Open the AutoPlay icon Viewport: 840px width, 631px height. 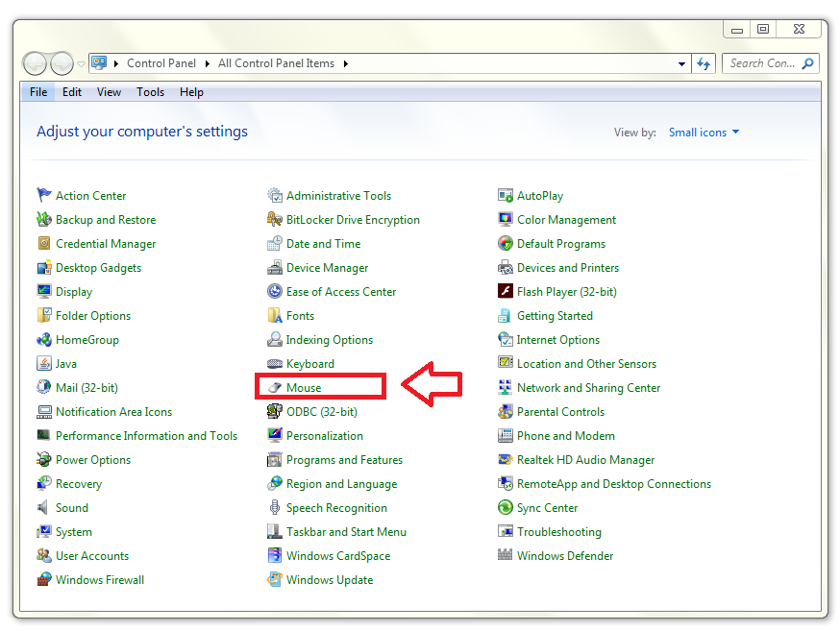tap(506, 195)
